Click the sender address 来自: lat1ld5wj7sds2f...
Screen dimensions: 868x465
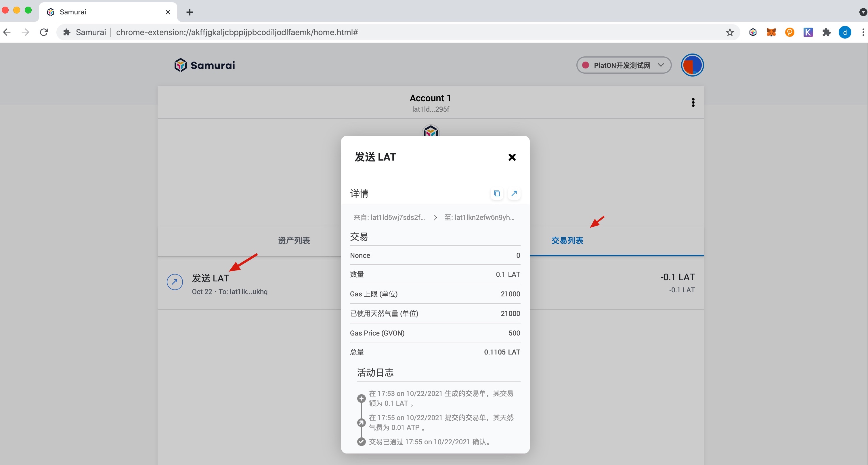[389, 218]
